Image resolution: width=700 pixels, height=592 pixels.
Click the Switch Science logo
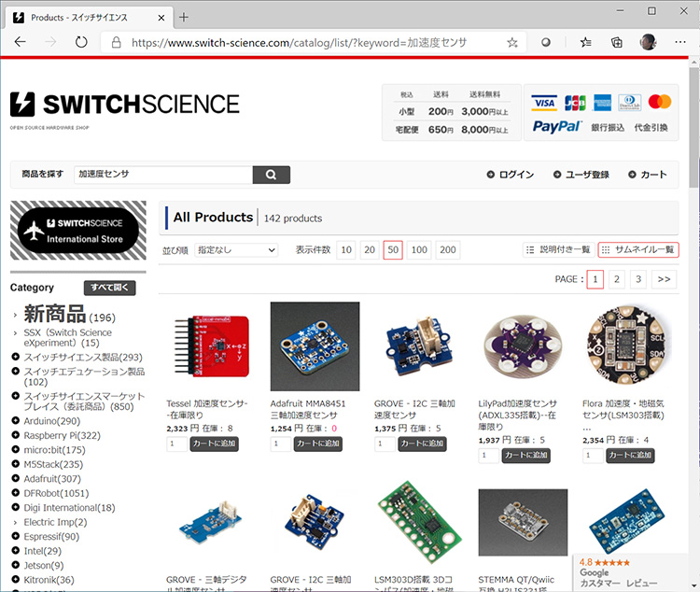click(x=124, y=106)
